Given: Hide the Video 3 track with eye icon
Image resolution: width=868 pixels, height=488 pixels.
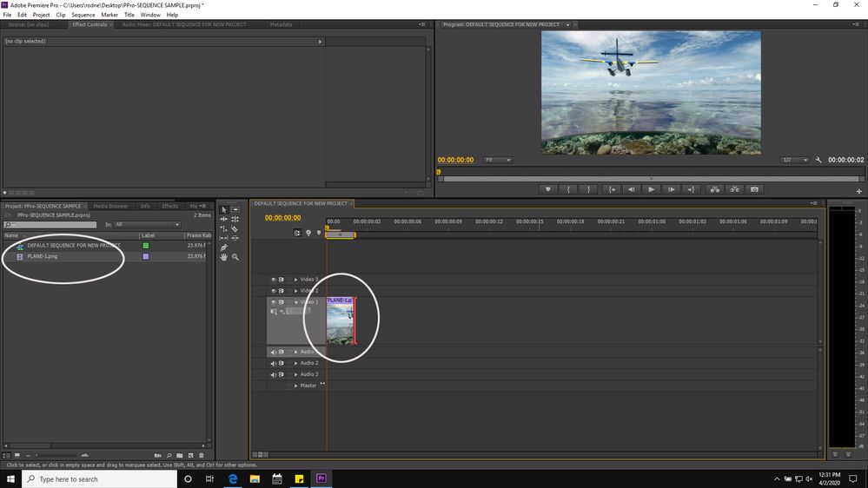Looking at the screenshot, I should tap(273, 280).
